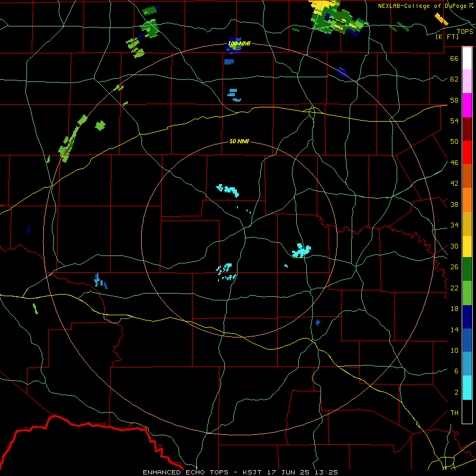The width and height of the screenshot is (476, 476).
Task: Click the "50 NMI" range ring label
Action: click(x=239, y=141)
